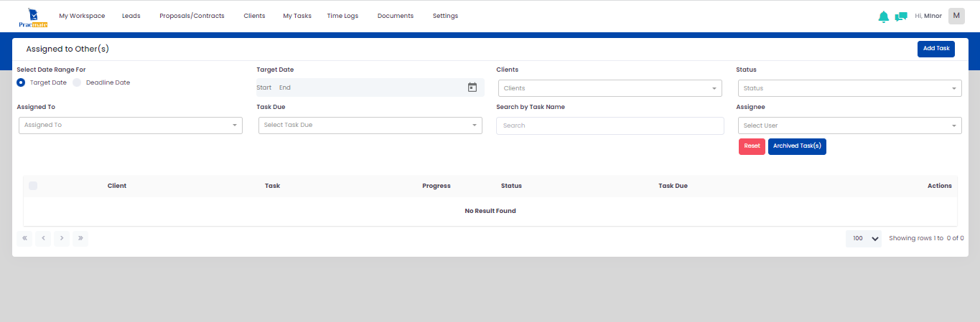Image resolution: width=980 pixels, height=322 pixels.
Task: Change the rows-per-page 100 dropdown
Action: coord(864,238)
